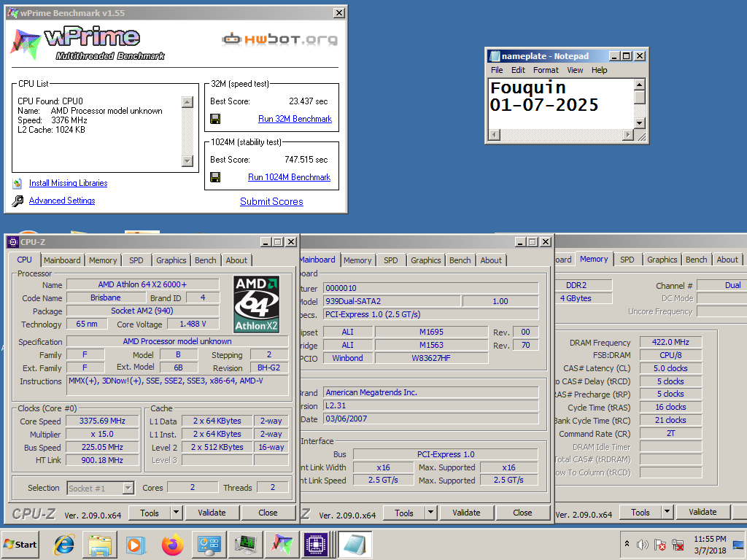Open the Notepad View menu
The height and width of the screenshot is (560, 747).
point(575,70)
